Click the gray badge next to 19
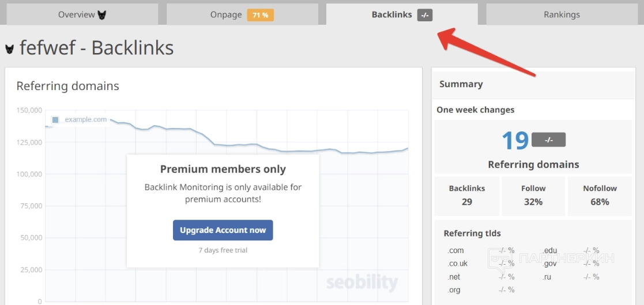The width and height of the screenshot is (644, 305). [548, 140]
